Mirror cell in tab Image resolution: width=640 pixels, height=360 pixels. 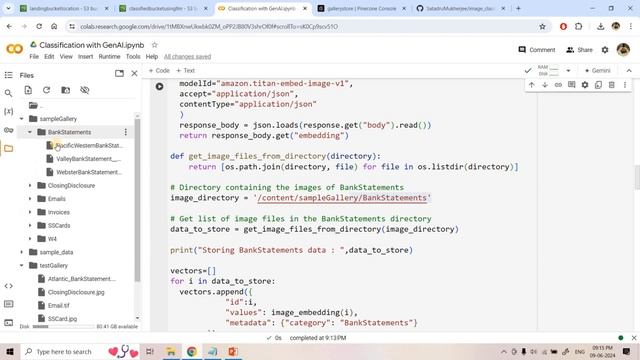tap(598, 85)
